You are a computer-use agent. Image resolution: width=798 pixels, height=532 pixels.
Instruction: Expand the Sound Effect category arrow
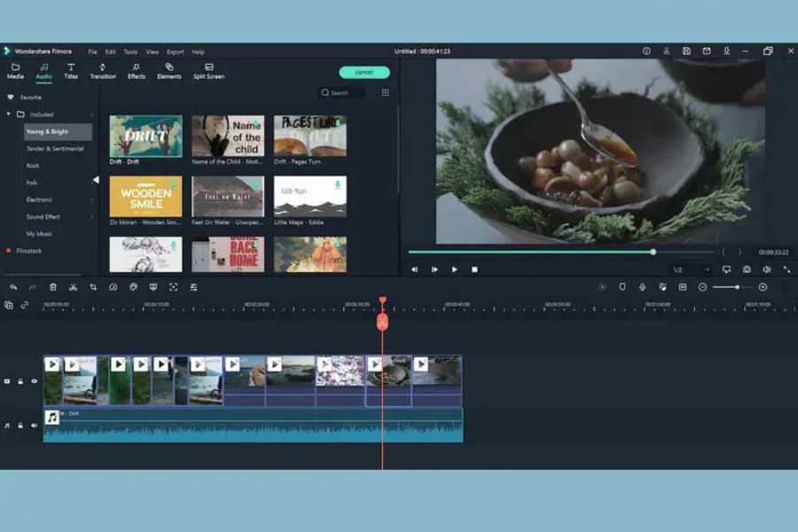tap(91, 217)
